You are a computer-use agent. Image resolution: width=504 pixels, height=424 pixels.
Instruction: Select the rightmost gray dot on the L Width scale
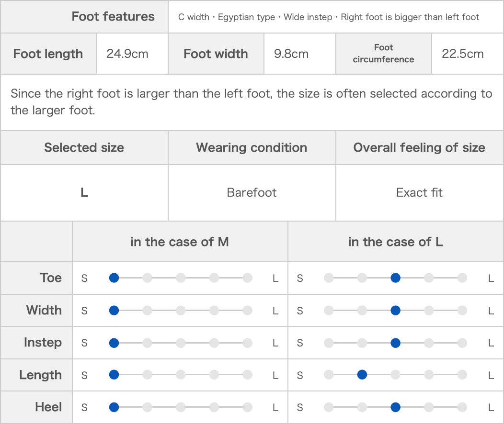[x=462, y=311]
